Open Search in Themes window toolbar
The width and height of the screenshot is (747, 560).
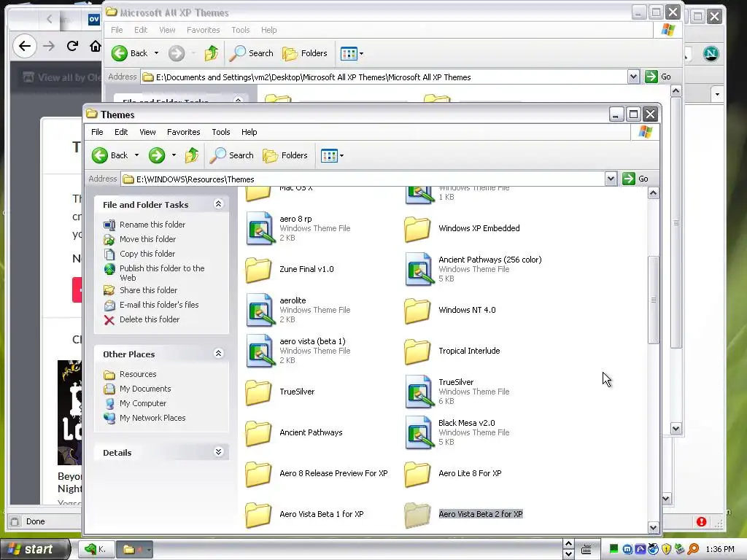tap(231, 155)
